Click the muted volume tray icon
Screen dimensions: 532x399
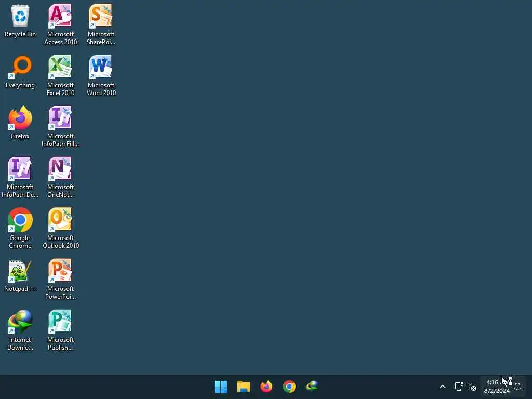(x=472, y=387)
